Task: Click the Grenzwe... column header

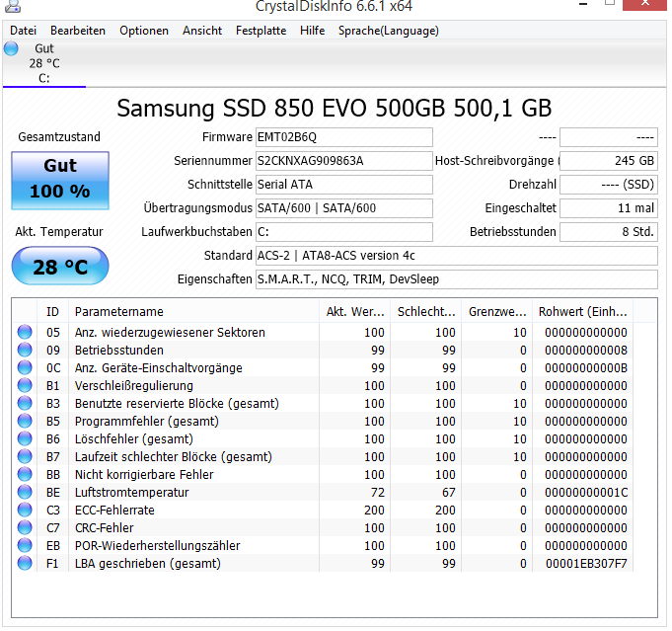Action: click(x=497, y=311)
